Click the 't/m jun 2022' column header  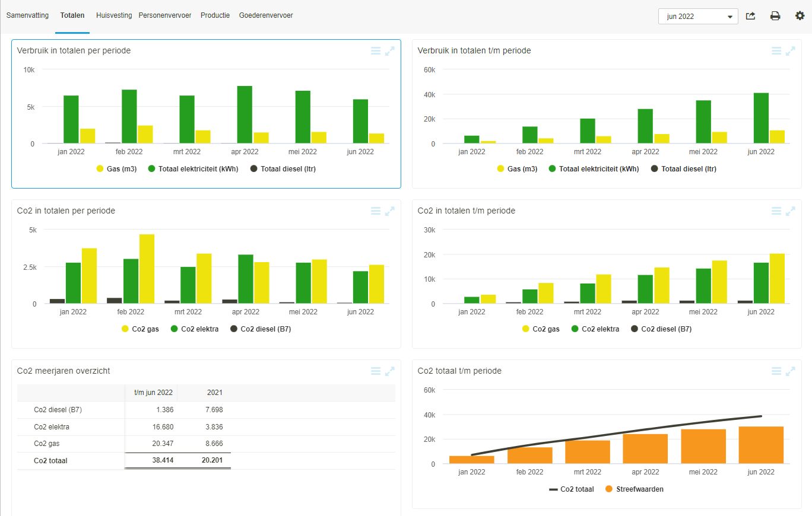pyautogui.click(x=153, y=393)
